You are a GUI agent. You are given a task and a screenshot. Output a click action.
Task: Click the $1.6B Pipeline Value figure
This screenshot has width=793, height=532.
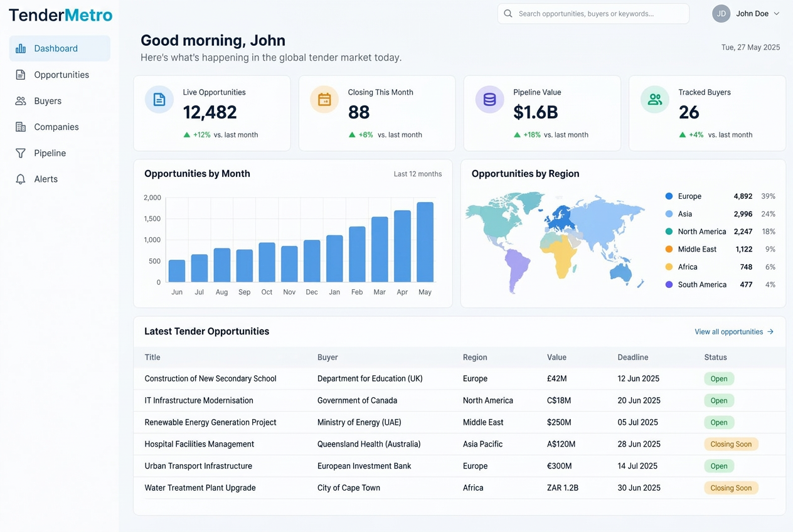(x=536, y=112)
